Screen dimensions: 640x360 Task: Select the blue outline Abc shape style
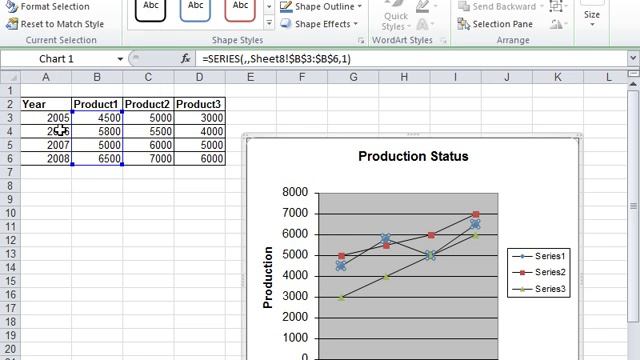tap(196, 9)
